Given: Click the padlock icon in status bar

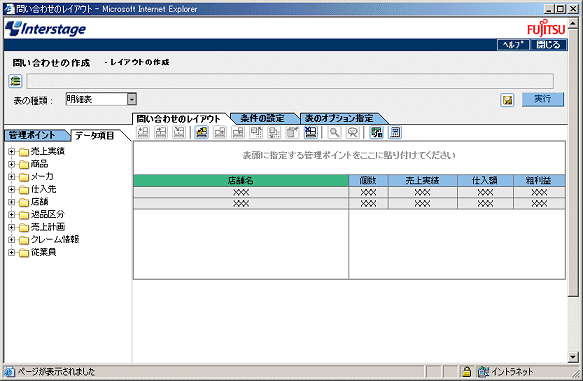Looking at the screenshot, I should pos(466,371).
